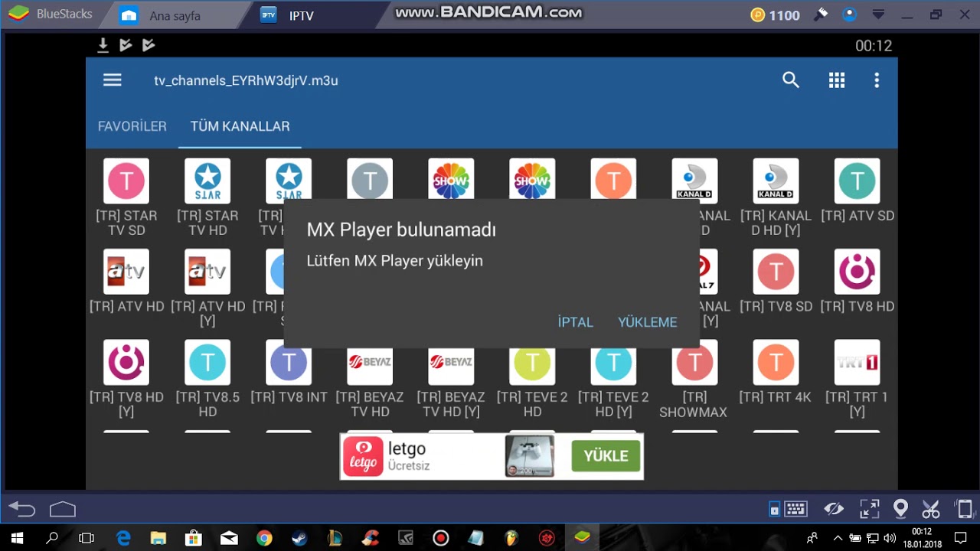Open the volume control in system tray
This screenshot has height=551, width=980.
click(x=890, y=538)
